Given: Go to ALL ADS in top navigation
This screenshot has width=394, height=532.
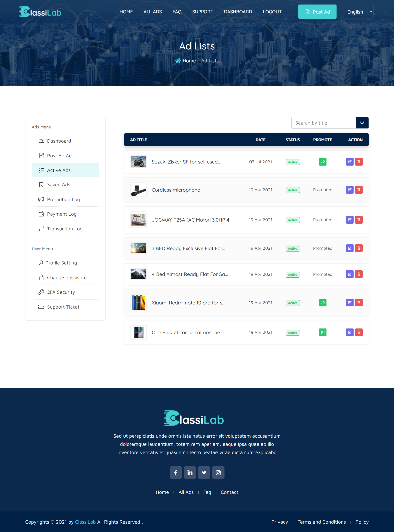Looking at the screenshot, I should click(152, 12).
